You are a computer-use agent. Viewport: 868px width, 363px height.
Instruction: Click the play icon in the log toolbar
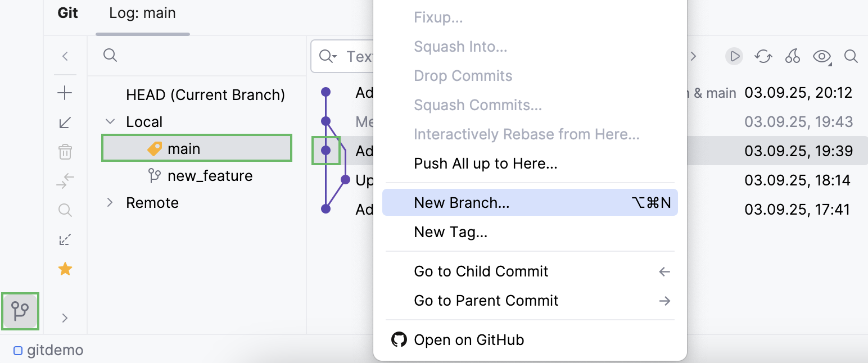point(734,56)
